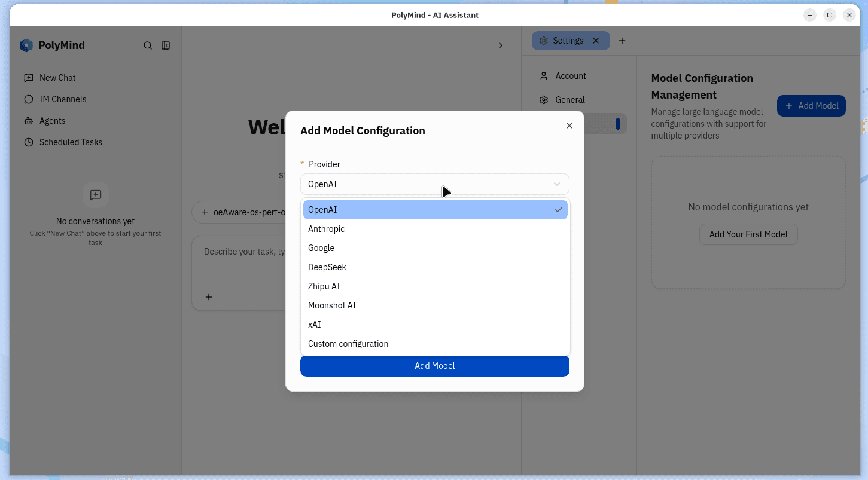
Task: Click the Account person icon
Action: pos(544,76)
